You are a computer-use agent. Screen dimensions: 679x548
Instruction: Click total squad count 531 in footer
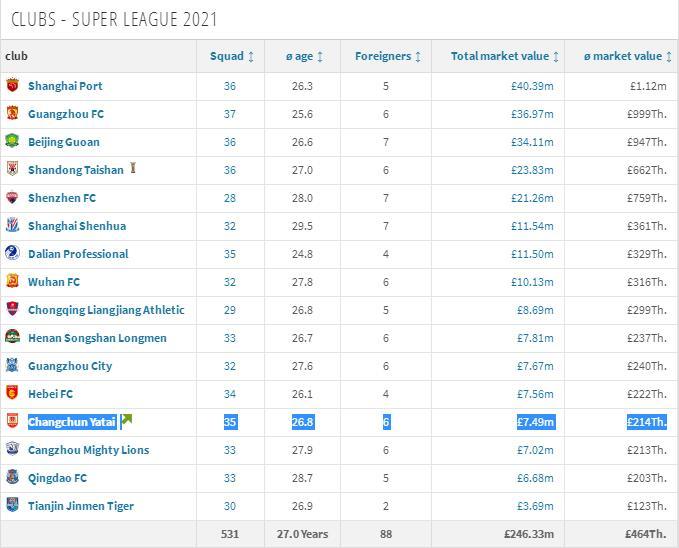tap(230, 534)
